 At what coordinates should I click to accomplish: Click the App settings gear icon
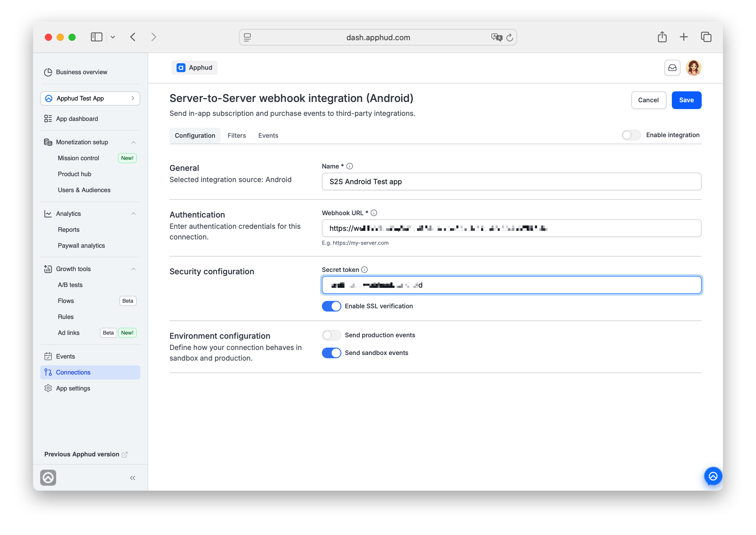coord(48,388)
